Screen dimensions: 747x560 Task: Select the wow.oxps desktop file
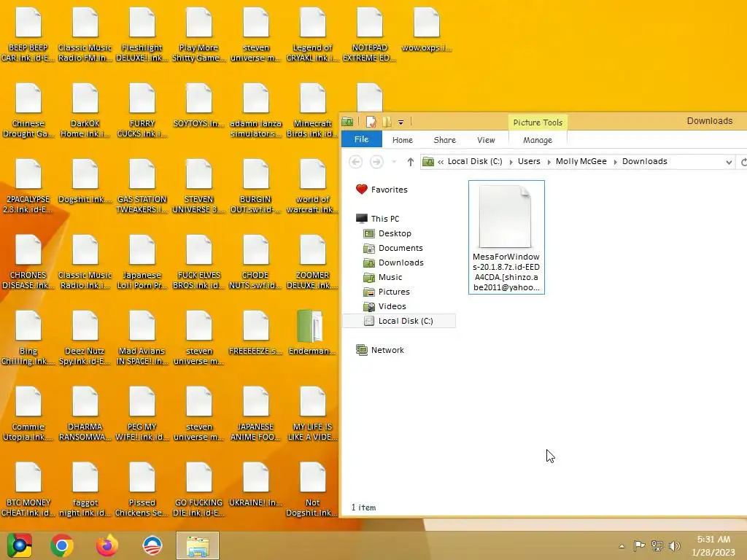coord(426,30)
